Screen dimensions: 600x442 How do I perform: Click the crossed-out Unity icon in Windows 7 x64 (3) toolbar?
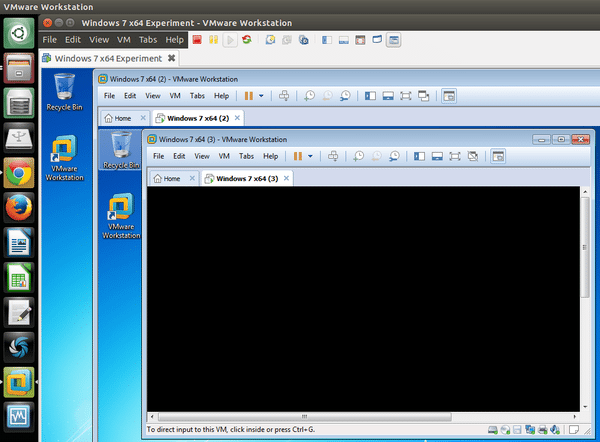[x=473, y=156]
